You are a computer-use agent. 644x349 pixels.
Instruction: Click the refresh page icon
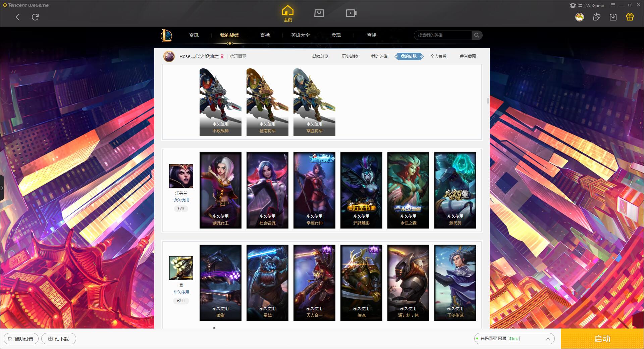pyautogui.click(x=35, y=17)
